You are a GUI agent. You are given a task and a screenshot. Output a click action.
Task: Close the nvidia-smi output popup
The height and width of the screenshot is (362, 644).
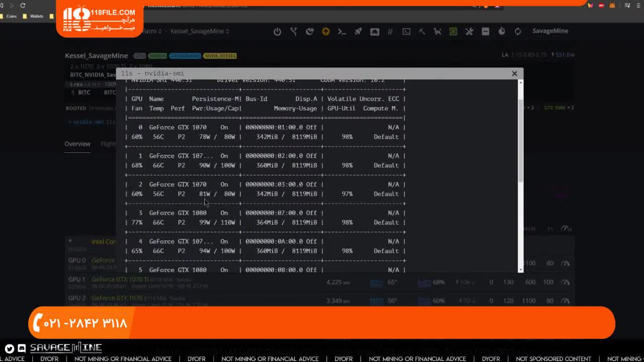[514, 73]
